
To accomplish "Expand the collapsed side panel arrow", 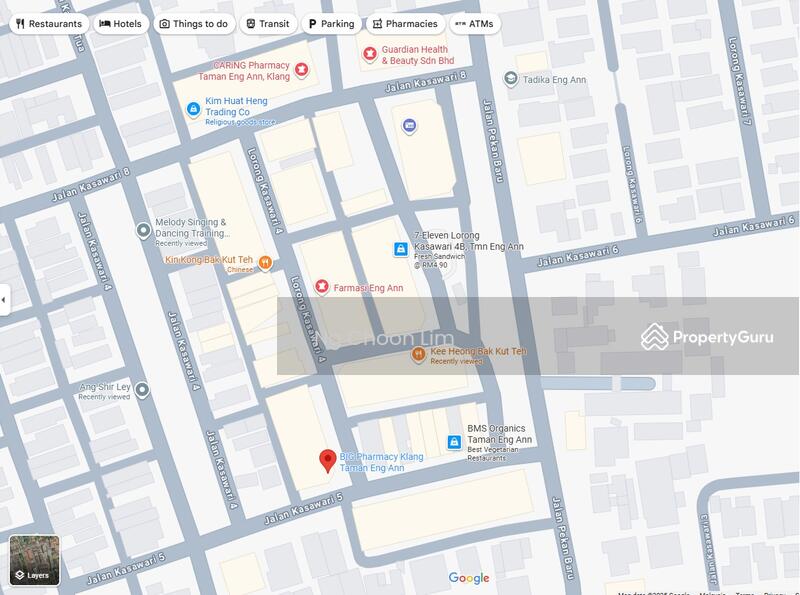I will [4, 300].
